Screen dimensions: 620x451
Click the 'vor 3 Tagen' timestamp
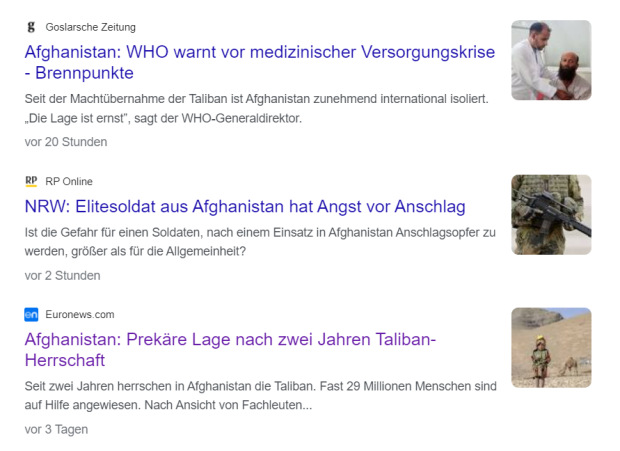[56, 429]
